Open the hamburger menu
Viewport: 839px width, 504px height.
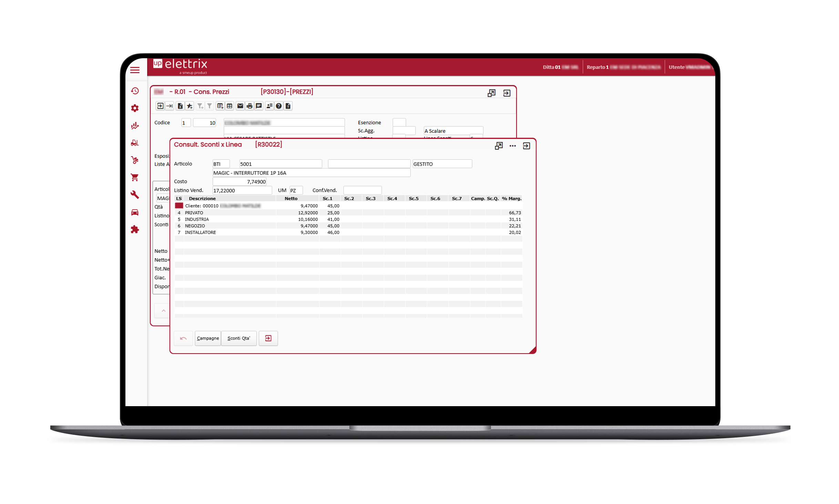(x=135, y=70)
